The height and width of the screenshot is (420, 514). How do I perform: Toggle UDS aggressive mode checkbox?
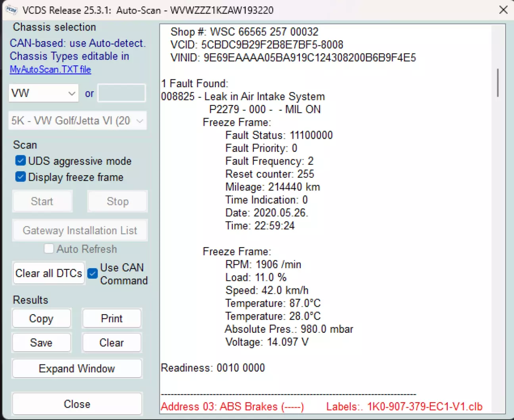pos(21,161)
